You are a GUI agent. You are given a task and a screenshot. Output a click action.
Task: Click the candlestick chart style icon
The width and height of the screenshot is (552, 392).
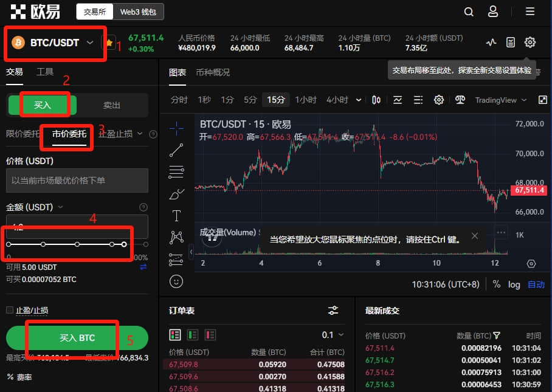pyautogui.click(x=376, y=100)
